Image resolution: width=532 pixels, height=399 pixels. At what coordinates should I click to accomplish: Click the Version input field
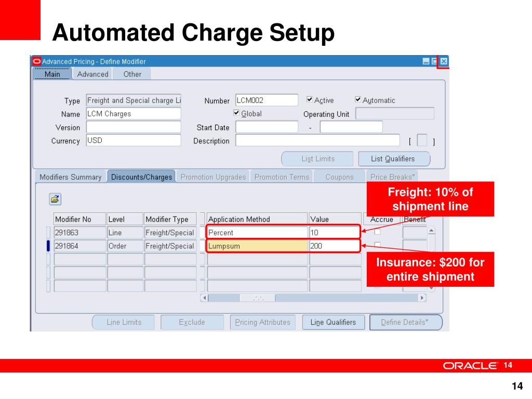pos(134,127)
